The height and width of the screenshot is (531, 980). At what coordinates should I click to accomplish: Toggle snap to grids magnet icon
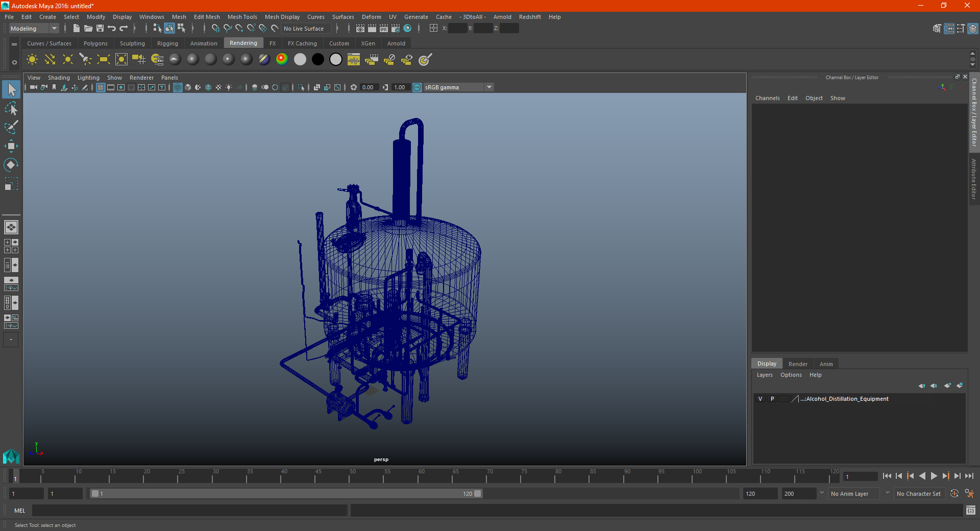tap(215, 29)
